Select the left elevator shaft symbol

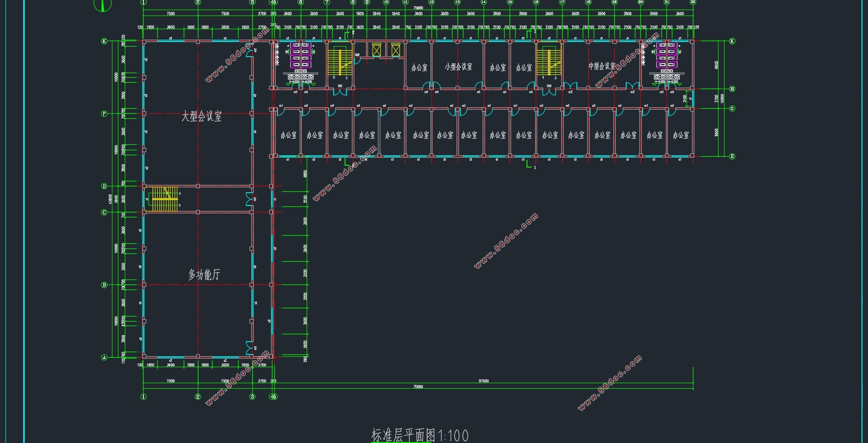tap(376, 50)
